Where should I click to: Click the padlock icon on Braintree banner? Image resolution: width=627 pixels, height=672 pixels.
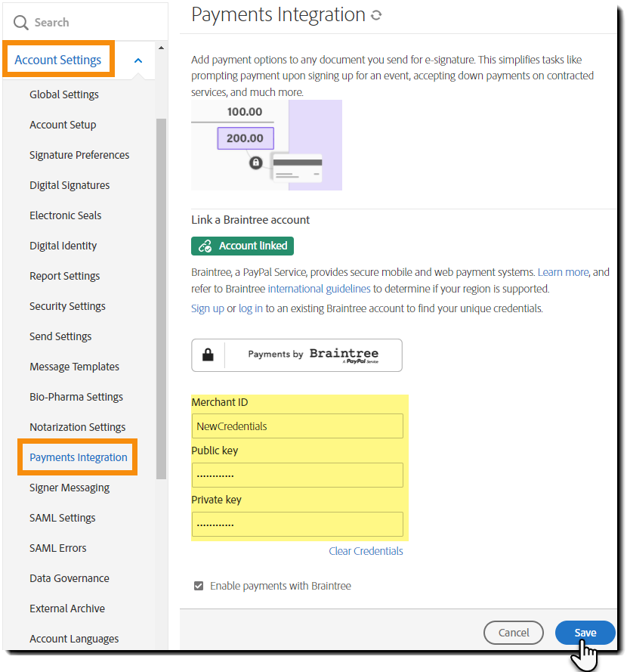point(208,355)
